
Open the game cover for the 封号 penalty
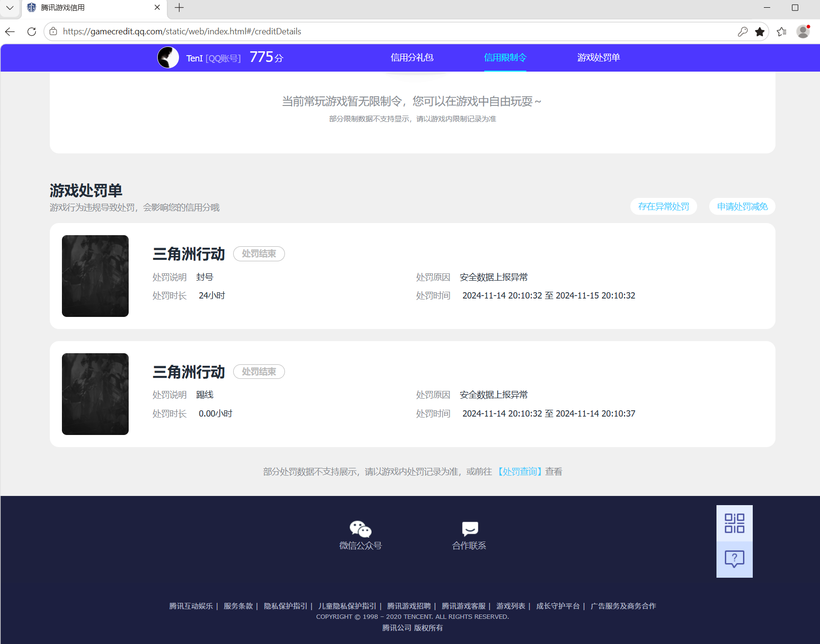95,276
